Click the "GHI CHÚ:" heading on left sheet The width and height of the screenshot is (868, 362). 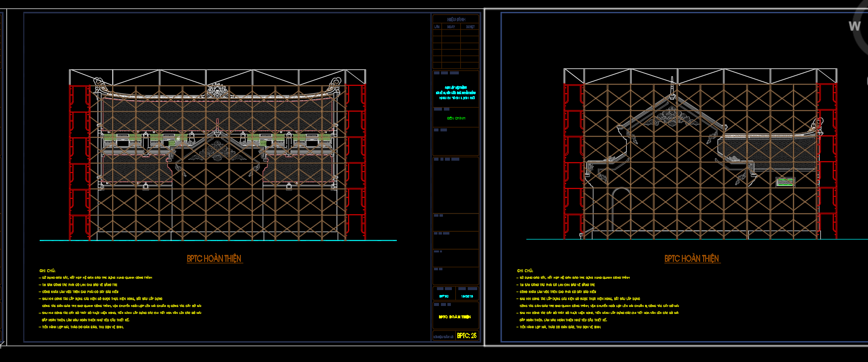[47, 271]
